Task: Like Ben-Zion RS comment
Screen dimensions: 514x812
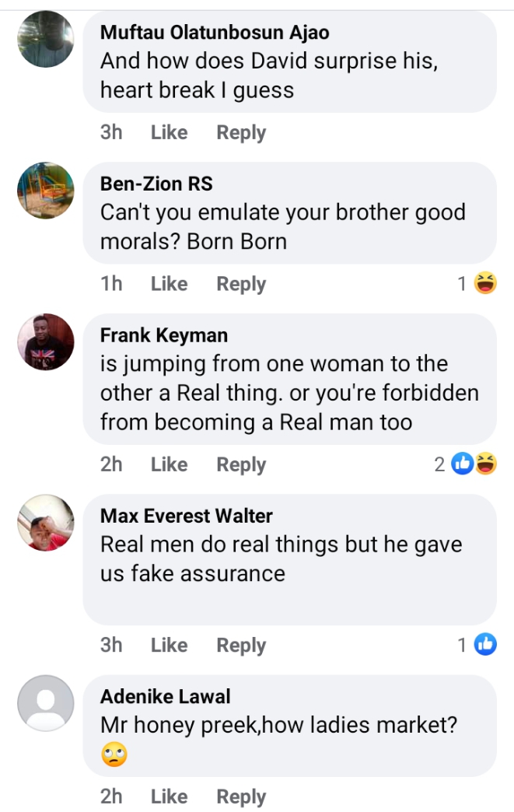Action: [x=169, y=284]
